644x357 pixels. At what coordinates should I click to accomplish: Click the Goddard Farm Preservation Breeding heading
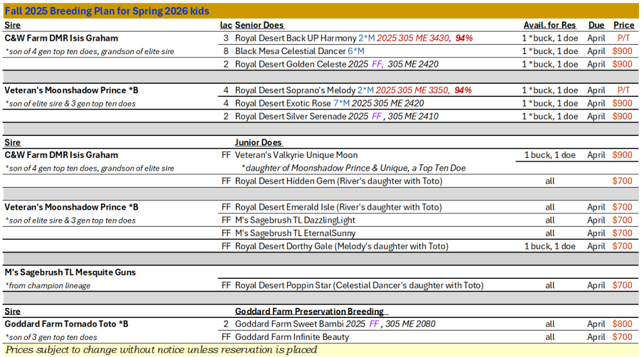coord(309,311)
